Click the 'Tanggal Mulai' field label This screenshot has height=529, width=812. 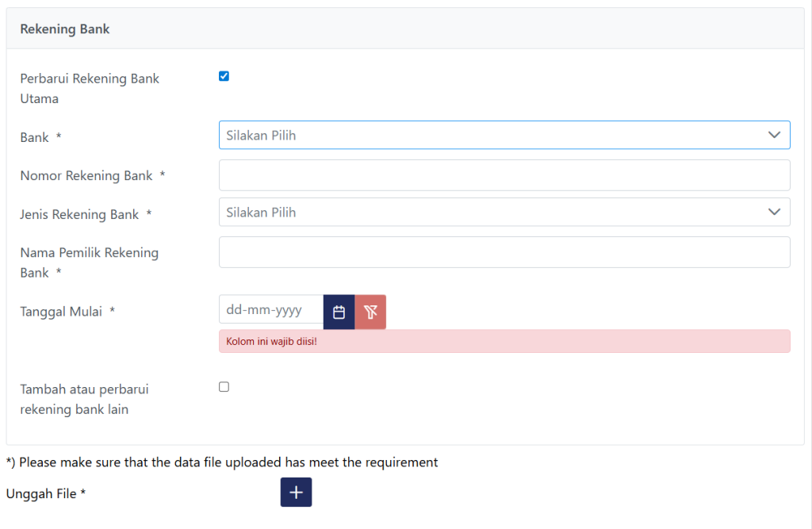point(61,312)
